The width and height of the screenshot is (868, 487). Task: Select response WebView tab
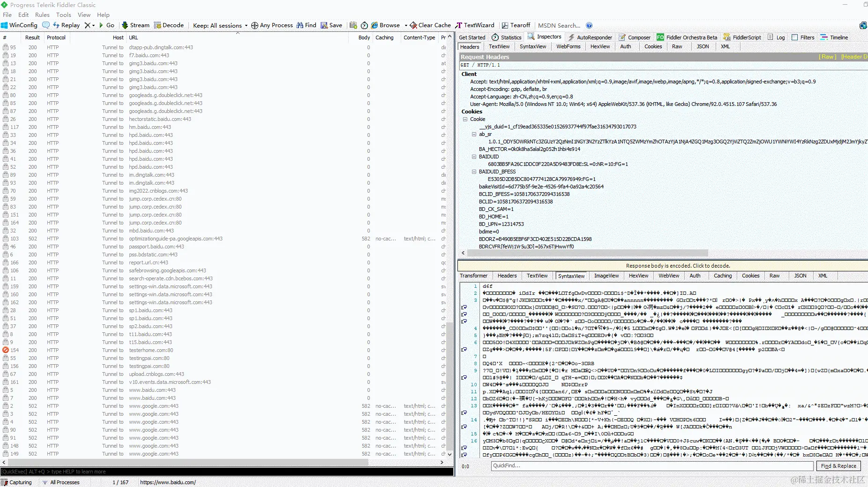(x=669, y=276)
